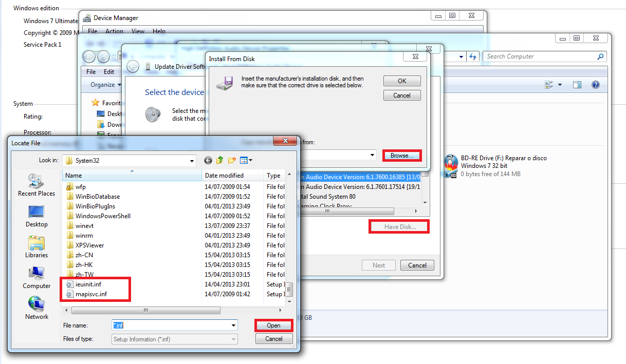This screenshot has height=364, width=626.
Task: Create a new folder in Locate File
Action: (232, 160)
